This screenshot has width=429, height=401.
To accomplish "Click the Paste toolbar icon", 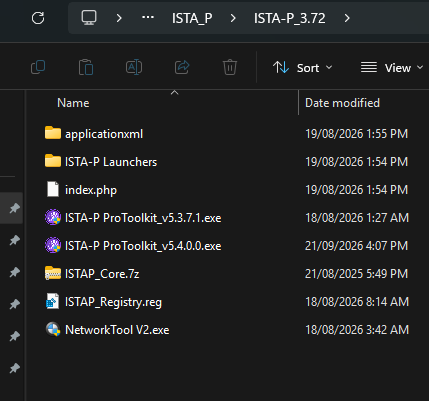I will [x=86, y=67].
